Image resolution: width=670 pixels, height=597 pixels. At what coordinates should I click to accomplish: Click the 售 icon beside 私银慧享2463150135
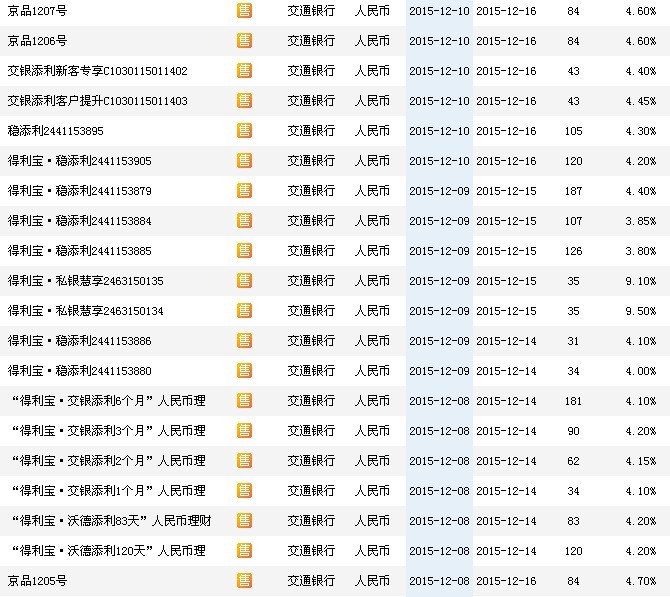click(244, 281)
